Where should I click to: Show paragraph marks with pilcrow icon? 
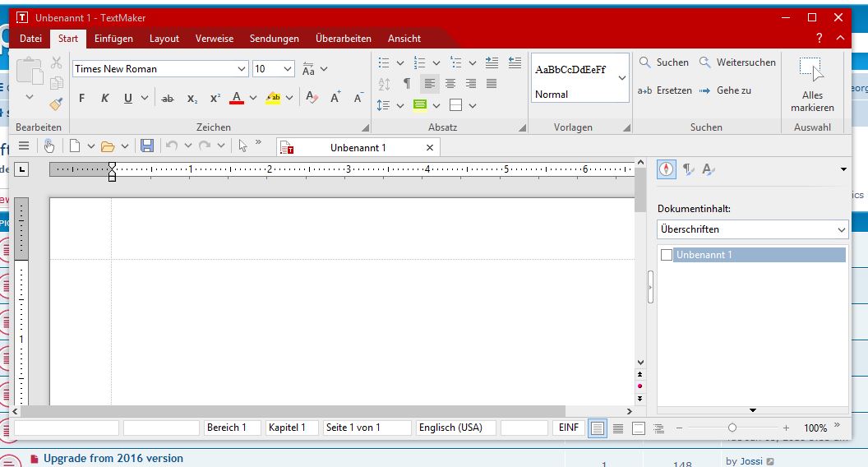pos(406,83)
